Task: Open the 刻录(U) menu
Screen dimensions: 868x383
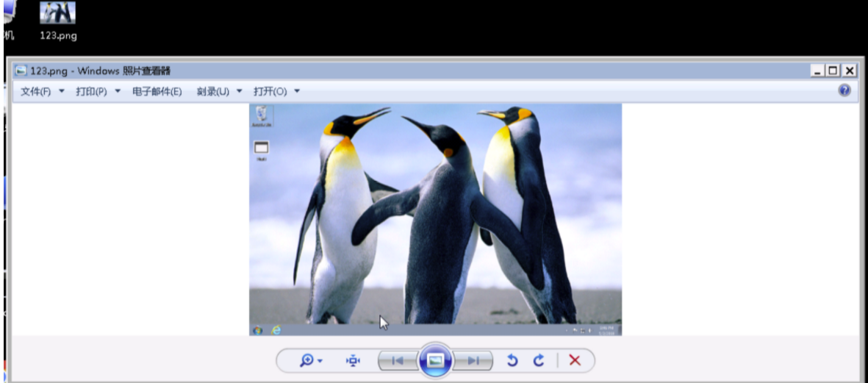Action: tap(213, 91)
